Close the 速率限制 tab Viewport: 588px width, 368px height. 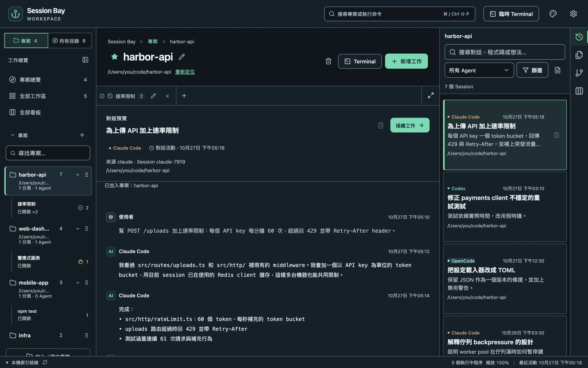pos(167,96)
